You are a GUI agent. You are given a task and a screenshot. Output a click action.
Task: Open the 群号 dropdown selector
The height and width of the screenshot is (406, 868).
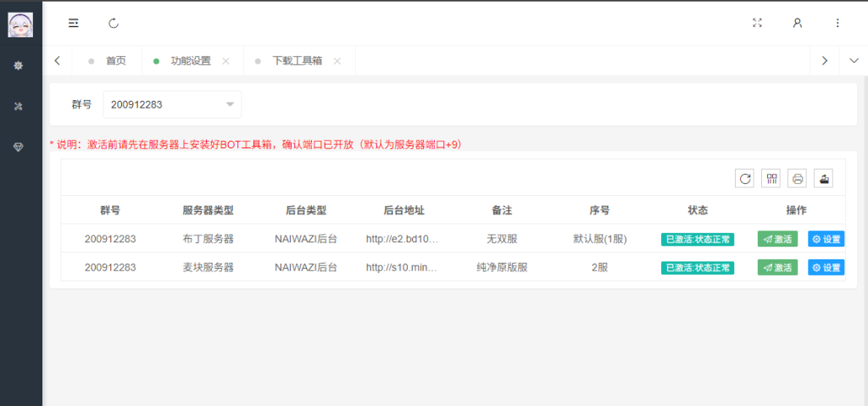(172, 104)
